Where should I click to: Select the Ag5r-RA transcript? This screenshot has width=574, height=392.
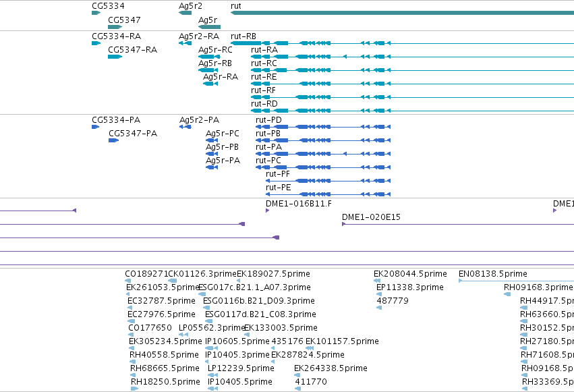pos(210,84)
